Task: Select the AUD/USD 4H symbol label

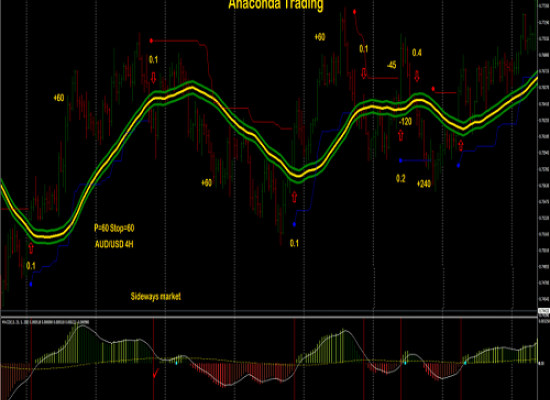Action: (x=114, y=244)
